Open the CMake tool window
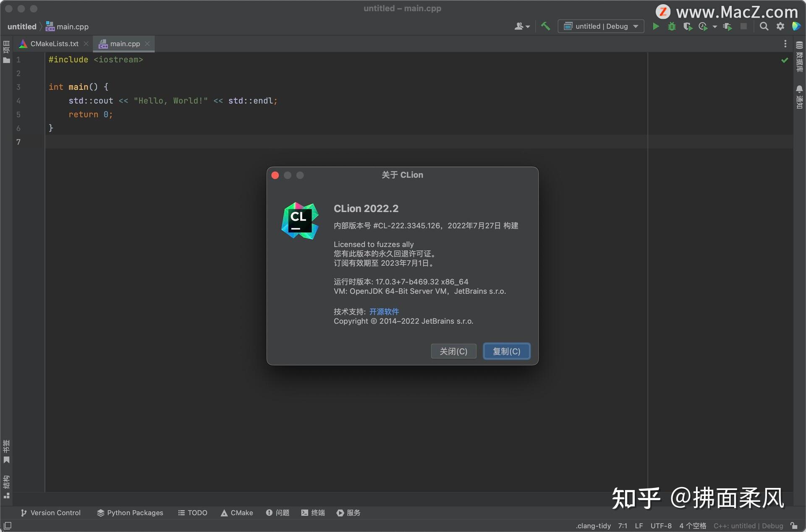The height and width of the screenshot is (532, 806). pos(237,513)
